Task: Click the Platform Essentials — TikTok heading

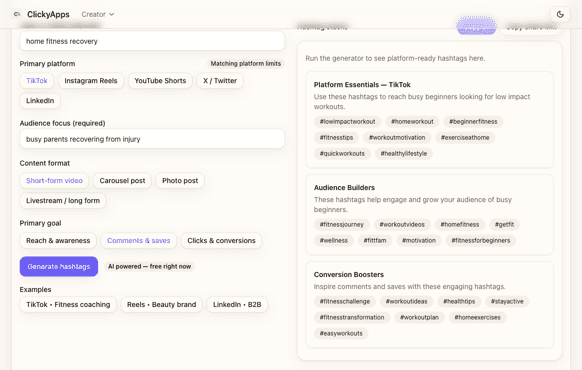Action: pos(362,84)
